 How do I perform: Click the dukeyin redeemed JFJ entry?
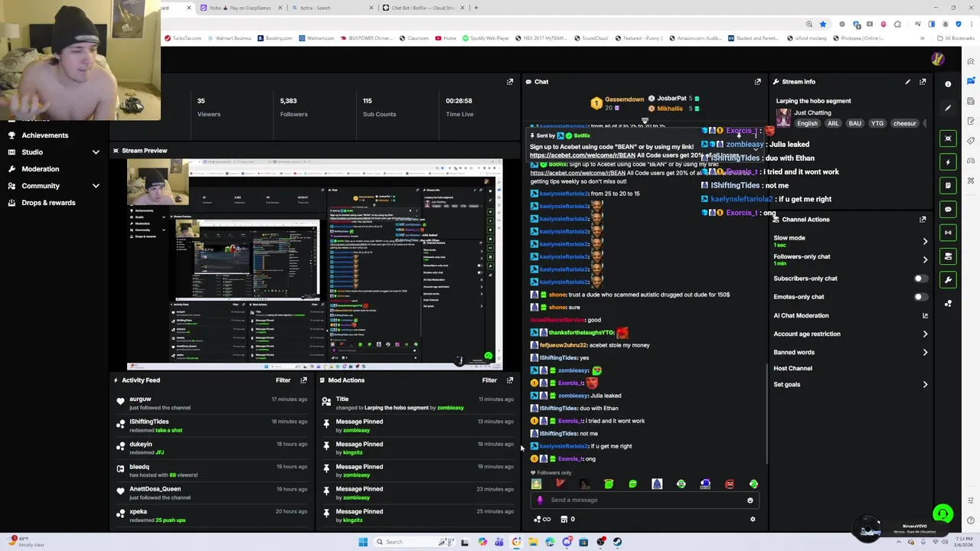[x=213, y=448]
